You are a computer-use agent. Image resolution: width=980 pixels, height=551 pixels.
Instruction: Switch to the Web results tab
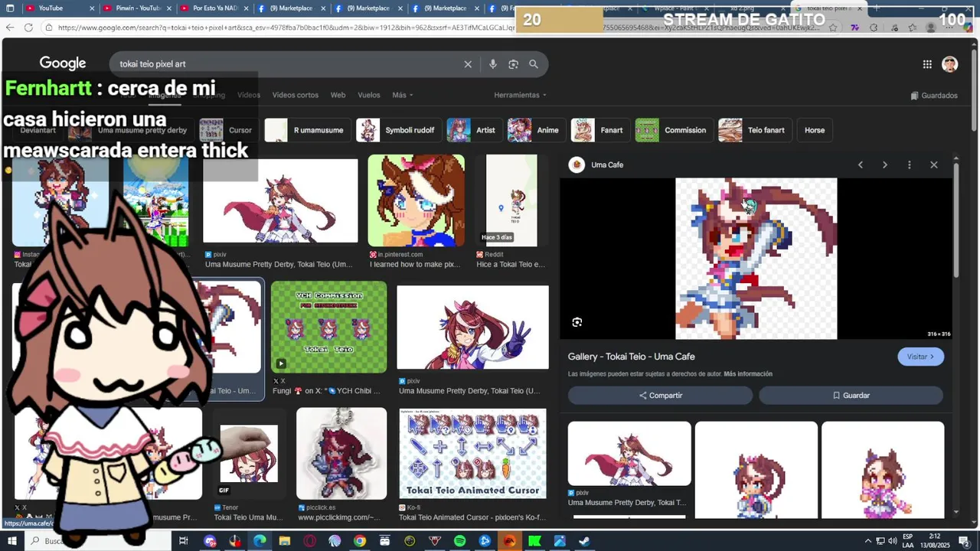[338, 95]
